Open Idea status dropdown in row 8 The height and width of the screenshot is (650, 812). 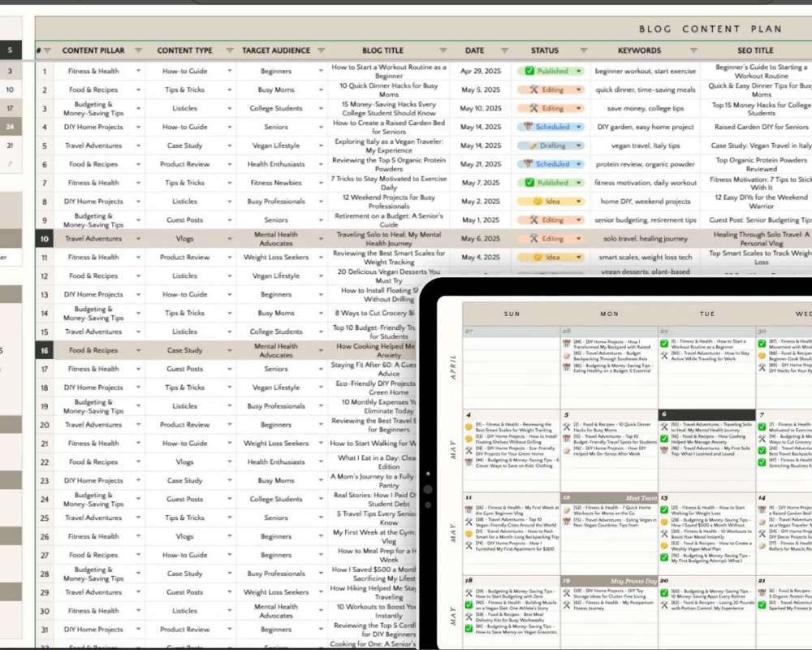pos(578,201)
